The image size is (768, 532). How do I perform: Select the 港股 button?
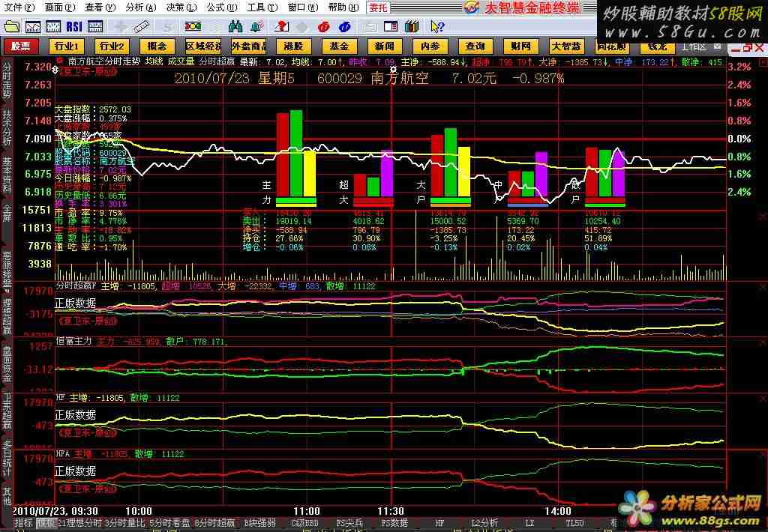click(293, 46)
